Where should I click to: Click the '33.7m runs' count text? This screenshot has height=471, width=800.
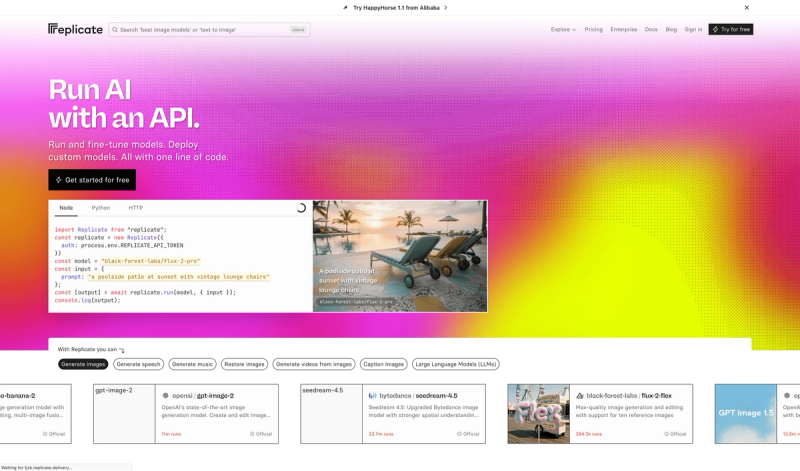pos(381,434)
